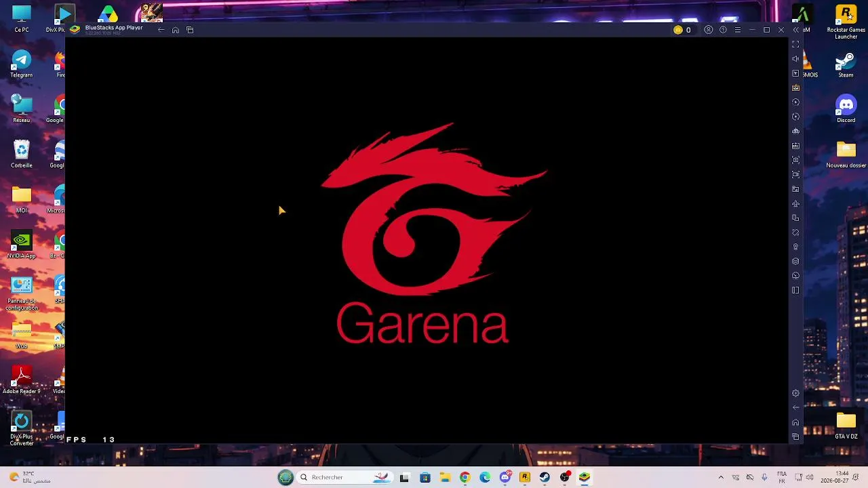Open Microsoft Edge from the taskbar
This screenshot has height=488, width=868.
pos(485,477)
